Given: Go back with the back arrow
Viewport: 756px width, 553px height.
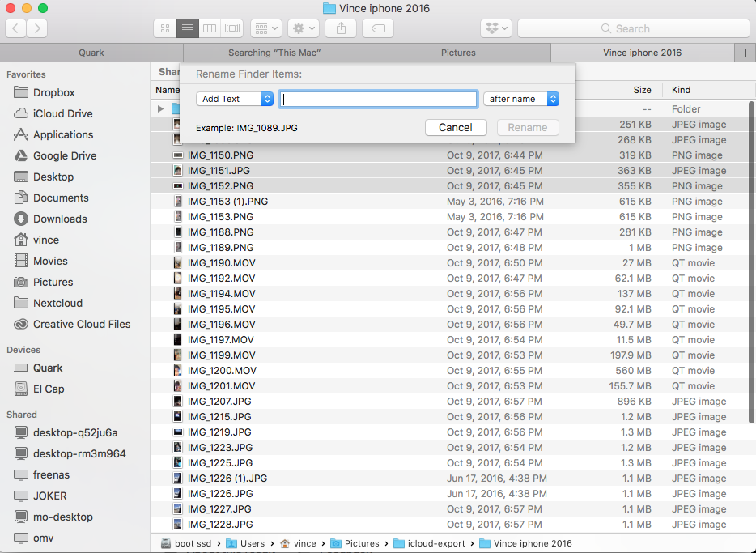Looking at the screenshot, I should [x=15, y=28].
